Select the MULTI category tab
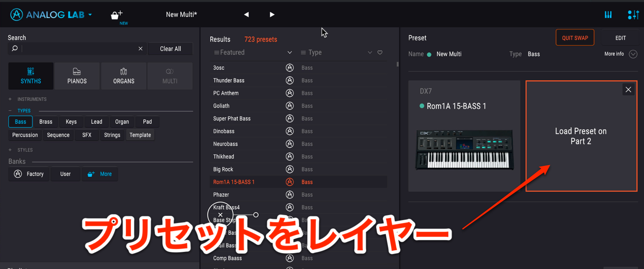This screenshot has height=269, width=644. pyautogui.click(x=170, y=76)
